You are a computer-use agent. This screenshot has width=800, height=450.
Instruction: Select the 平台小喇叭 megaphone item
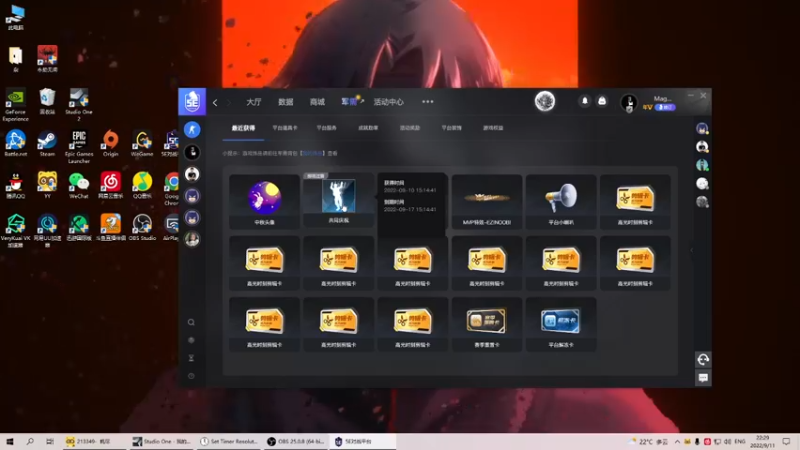[x=561, y=202]
